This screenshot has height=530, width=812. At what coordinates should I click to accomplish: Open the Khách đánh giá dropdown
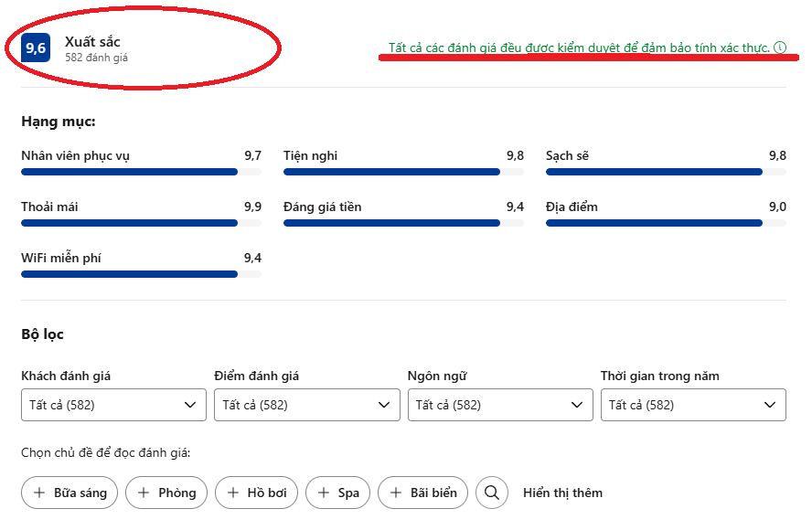(113, 405)
